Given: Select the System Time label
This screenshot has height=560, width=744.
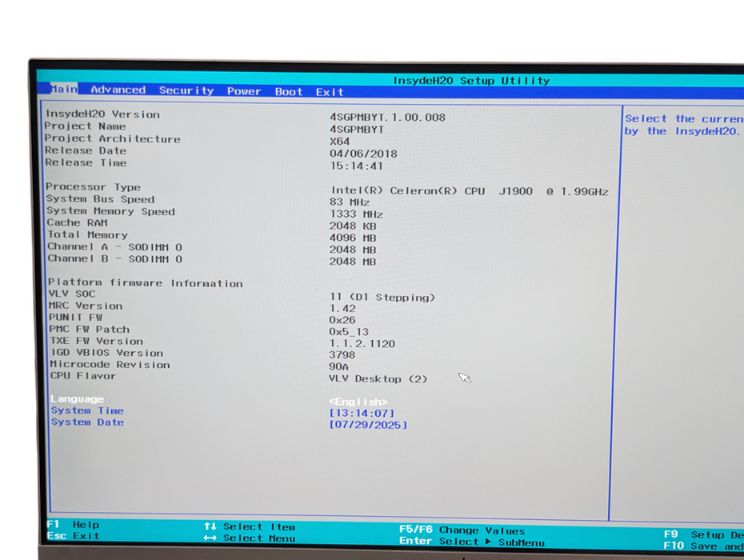Looking at the screenshot, I should (87, 410).
